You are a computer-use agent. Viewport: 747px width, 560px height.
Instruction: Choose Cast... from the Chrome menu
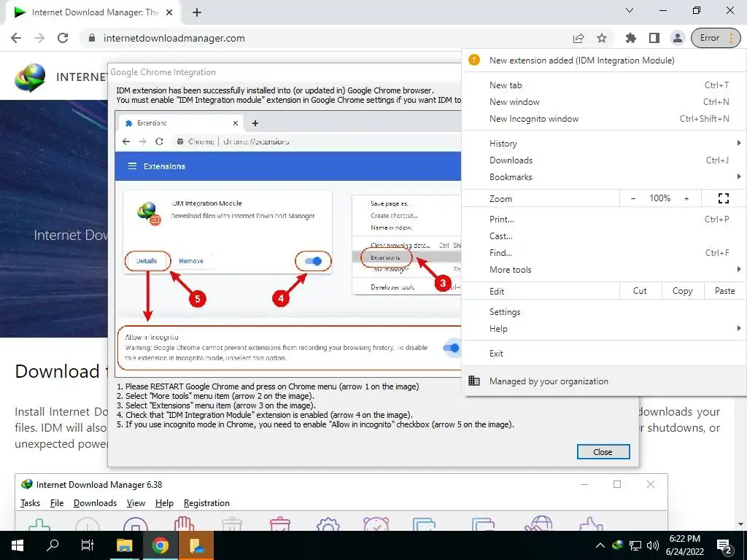(604, 236)
